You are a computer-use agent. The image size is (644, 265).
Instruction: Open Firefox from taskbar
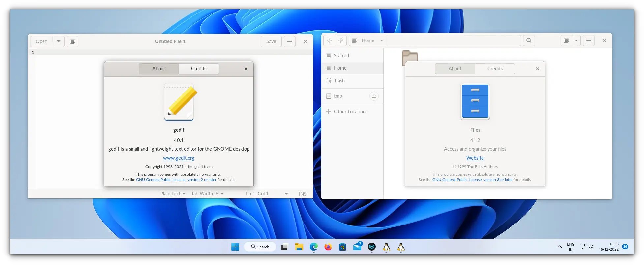pyautogui.click(x=328, y=247)
